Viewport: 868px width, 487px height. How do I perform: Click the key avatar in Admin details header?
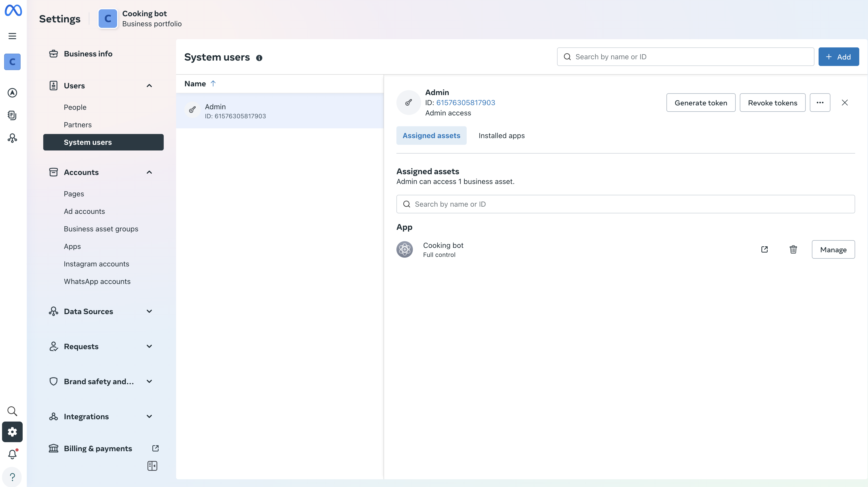pyautogui.click(x=409, y=103)
